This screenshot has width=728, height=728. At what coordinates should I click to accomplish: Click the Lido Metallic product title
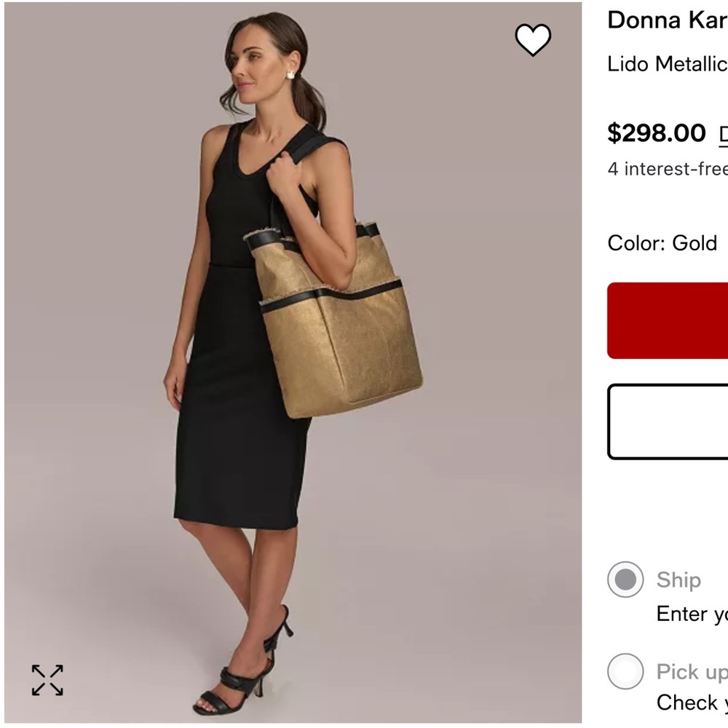666,64
